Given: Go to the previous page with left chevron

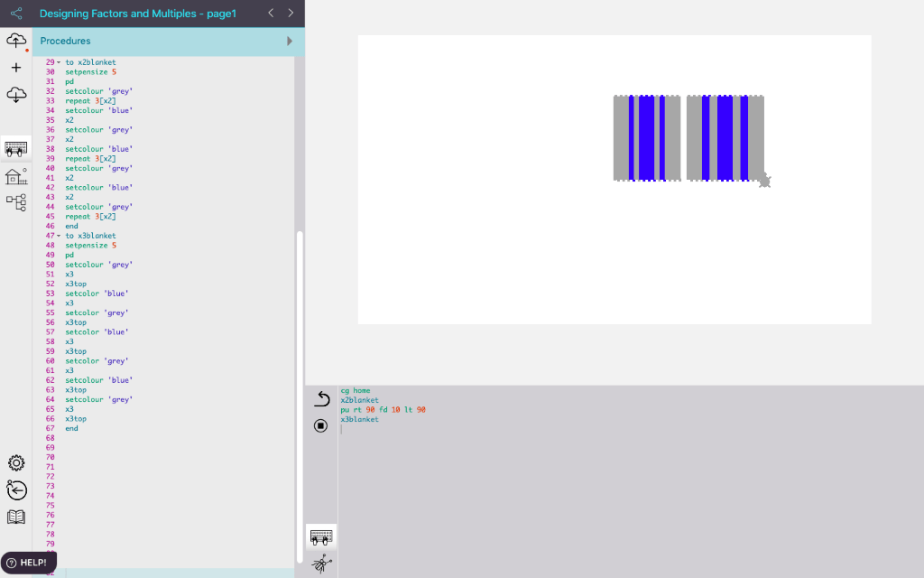Looking at the screenshot, I should (271, 14).
